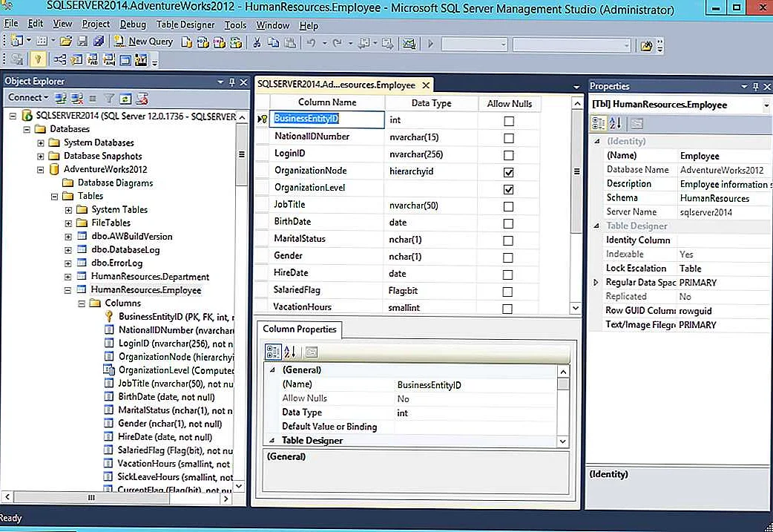
Task: Click Refresh icon in Object Explorer toolbar
Action: pos(126,98)
